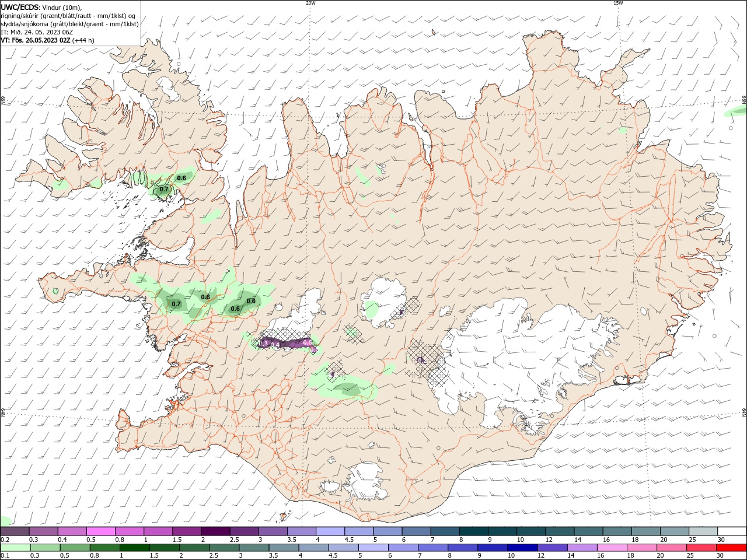Click the 0.6 rain value in the Westfjords
Screen dimensions: 747x560
point(181,178)
